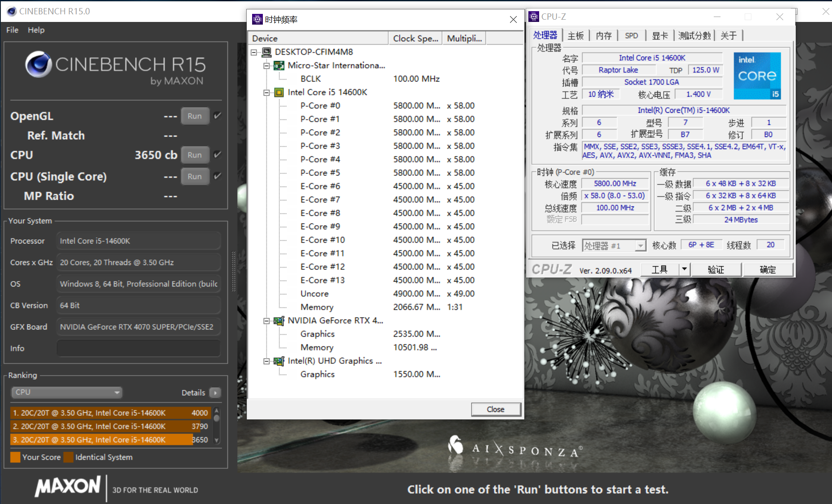832x504 pixels.
Task: Click the NVIDIA GeForce RTX graphics card icon
Action: tap(279, 321)
